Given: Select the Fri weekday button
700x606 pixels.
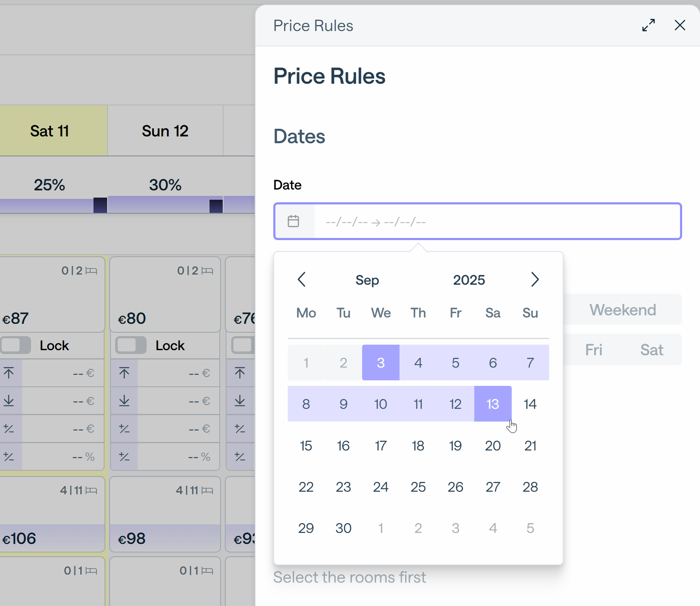Looking at the screenshot, I should click(x=593, y=350).
